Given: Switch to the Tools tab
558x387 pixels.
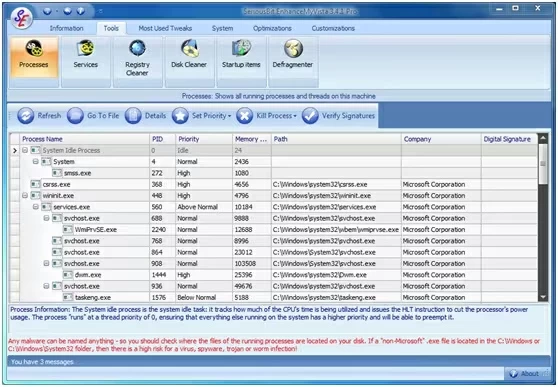Looking at the screenshot, I should (x=111, y=28).
